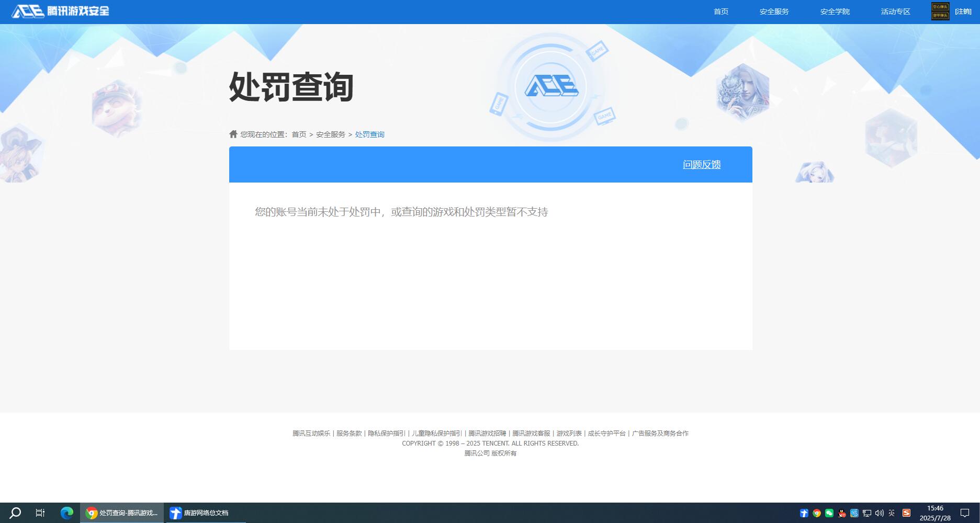Click the Sogou input method tray icon
The width and height of the screenshot is (980, 523).
point(907,513)
